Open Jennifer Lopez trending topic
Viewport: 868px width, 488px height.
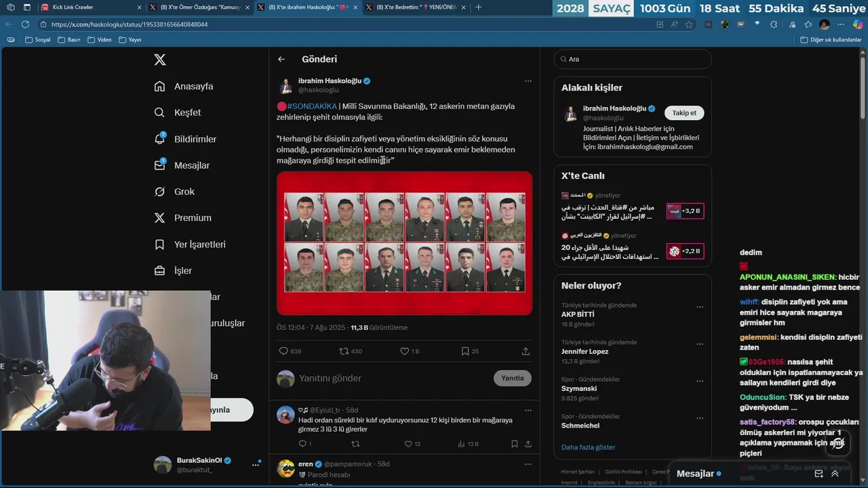click(585, 352)
